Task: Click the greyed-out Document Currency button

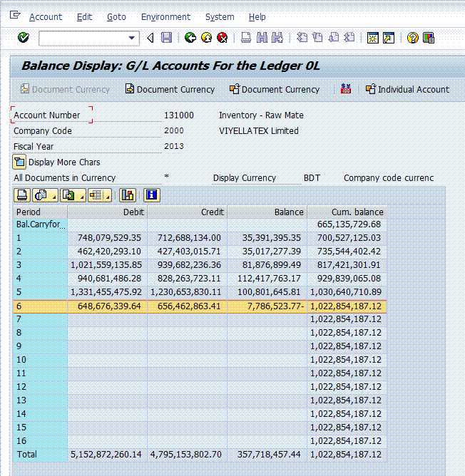Action: [x=65, y=89]
